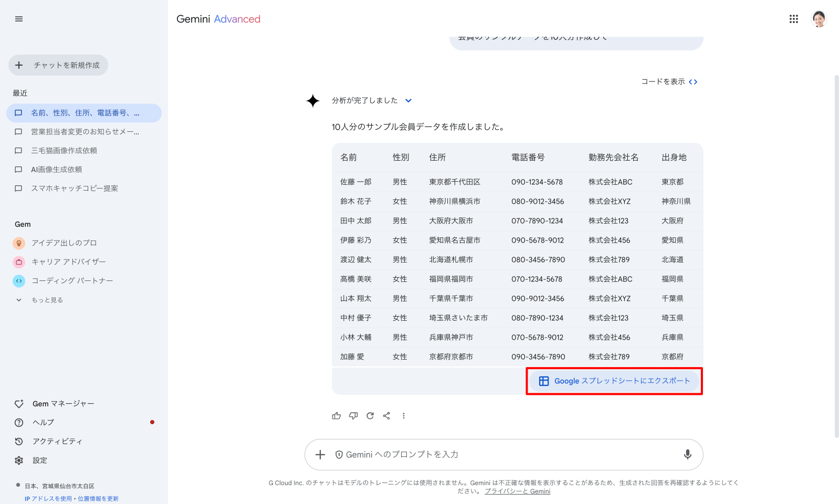Select cell 福岡県福岡市
Image resolution: width=840 pixels, height=504 pixels.
[451, 279]
